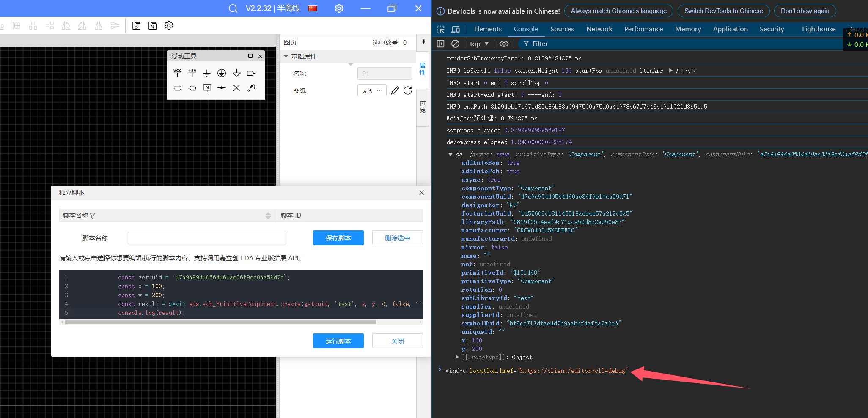Select the earth ground circle symbol
868x418 pixels.
(x=222, y=73)
